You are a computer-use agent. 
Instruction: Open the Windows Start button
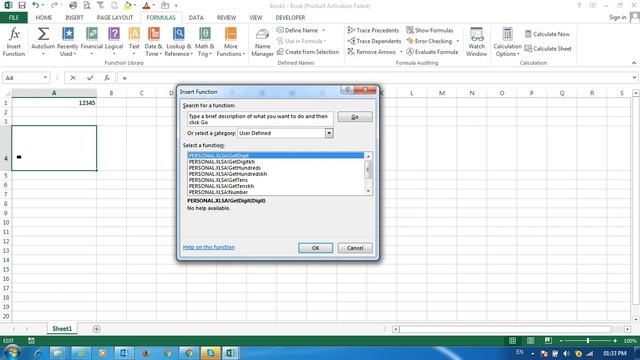12,352
